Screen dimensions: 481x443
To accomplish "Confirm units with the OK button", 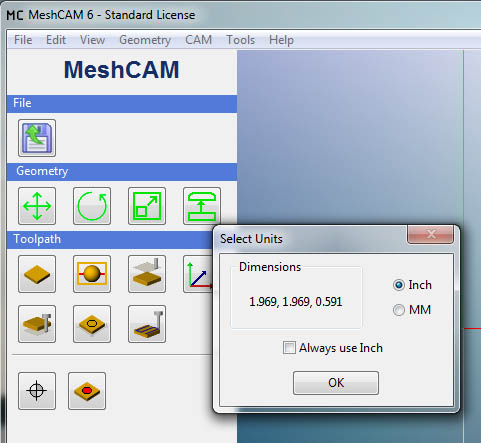I will click(x=336, y=383).
